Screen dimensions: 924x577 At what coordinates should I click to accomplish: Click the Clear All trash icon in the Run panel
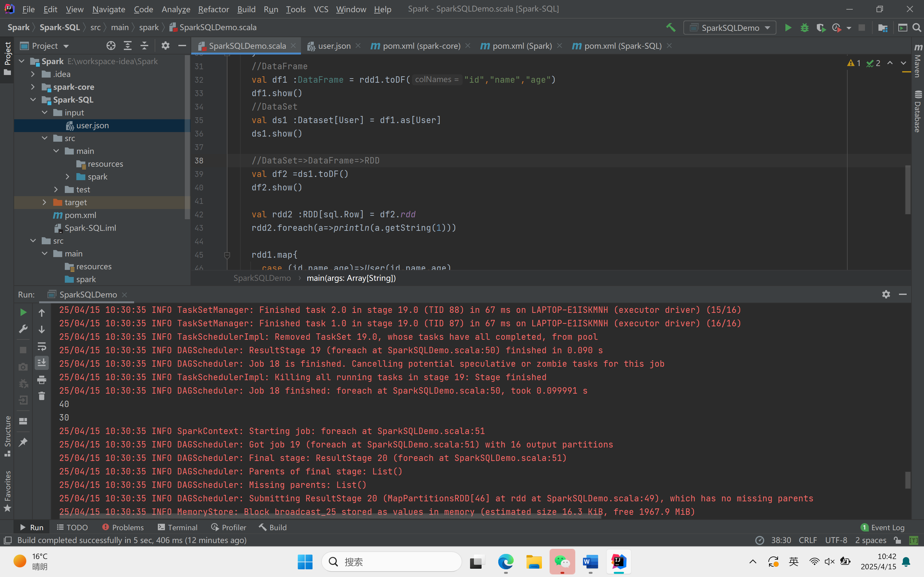pos(42,396)
